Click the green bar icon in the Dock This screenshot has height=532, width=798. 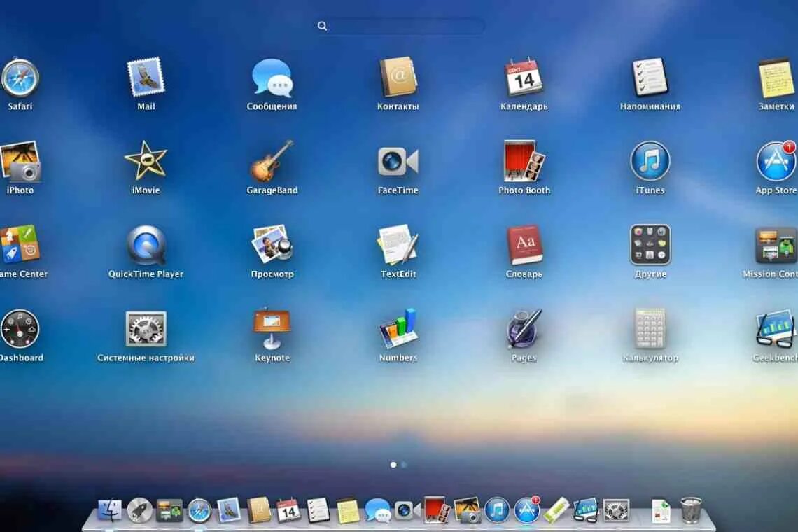tap(556, 510)
